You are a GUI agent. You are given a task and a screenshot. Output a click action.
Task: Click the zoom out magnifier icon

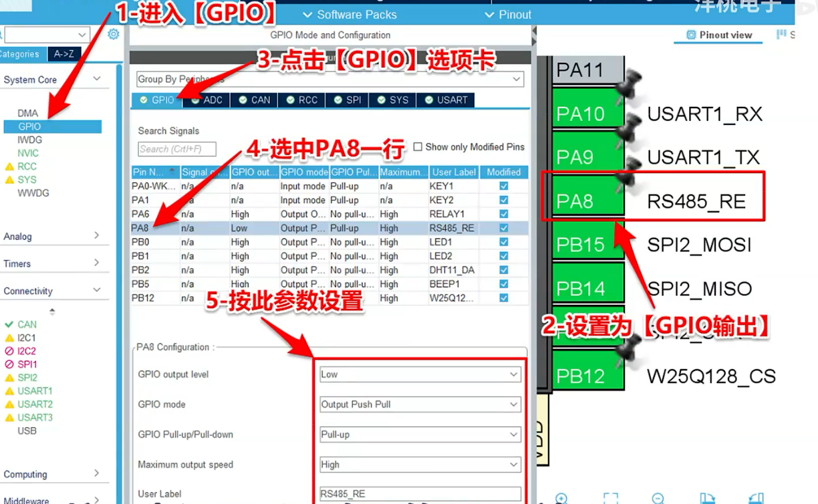(658, 499)
